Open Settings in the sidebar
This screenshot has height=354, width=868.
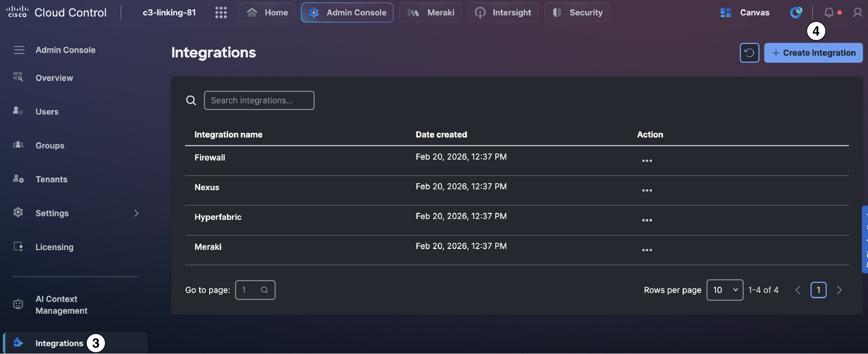(52, 213)
